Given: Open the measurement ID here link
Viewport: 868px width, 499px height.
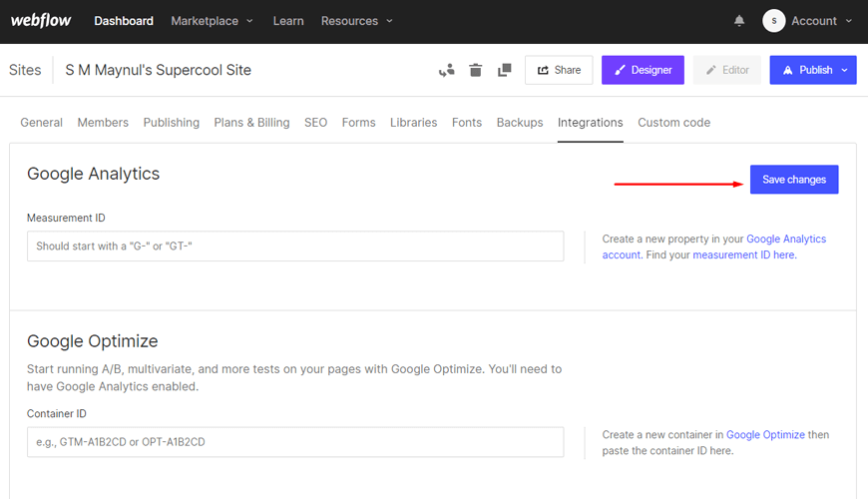Looking at the screenshot, I should pos(743,254).
